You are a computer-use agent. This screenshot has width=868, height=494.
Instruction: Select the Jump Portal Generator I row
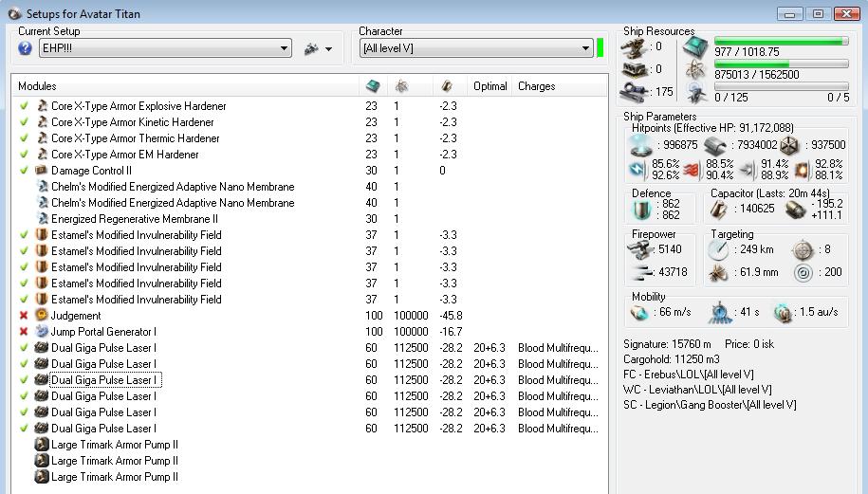(310, 331)
